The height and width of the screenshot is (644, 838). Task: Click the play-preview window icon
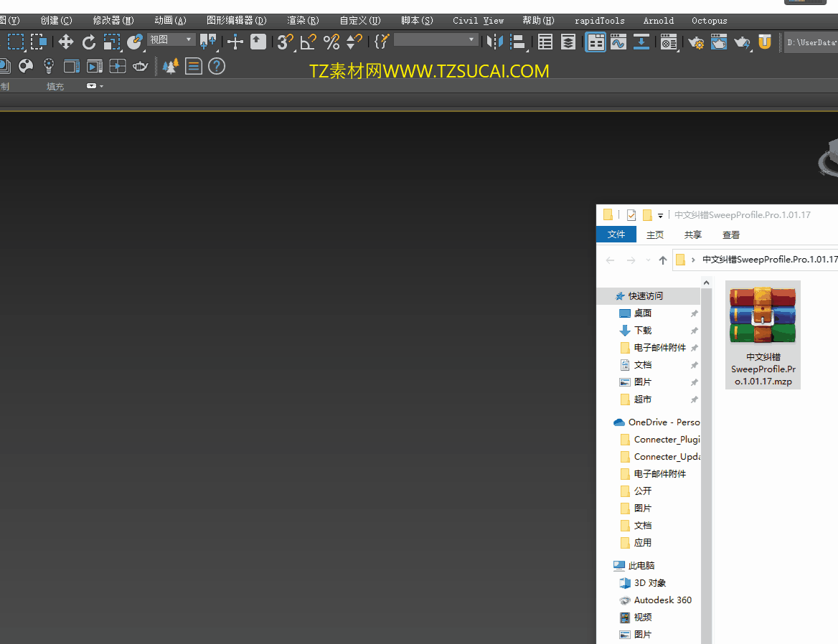[x=95, y=66]
